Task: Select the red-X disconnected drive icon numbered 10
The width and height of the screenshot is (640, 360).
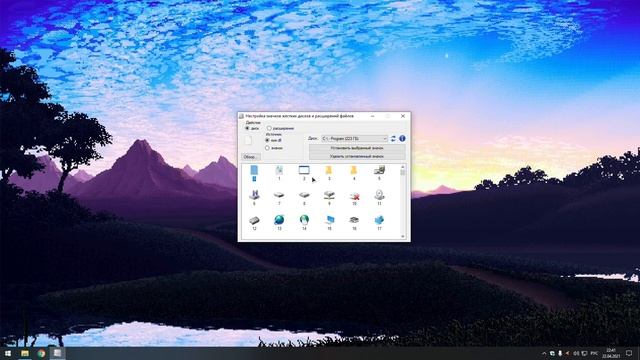Action: [x=354, y=196]
